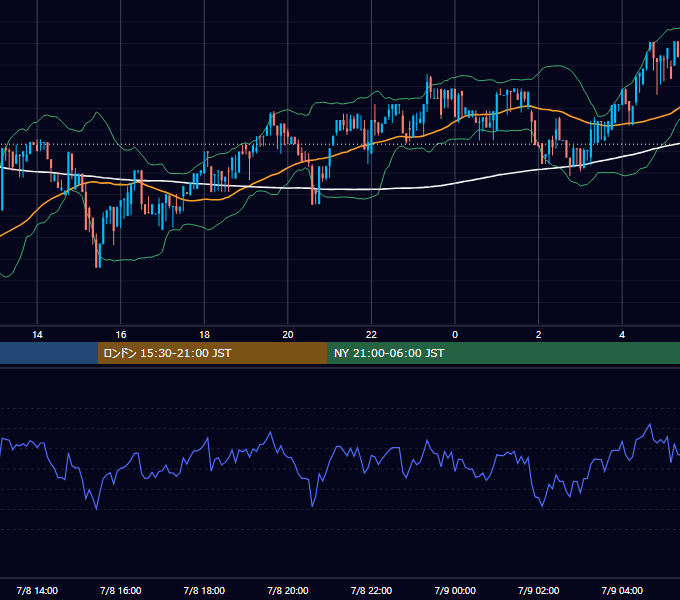The height and width of the screenshot is (600, 680).
Task: Click the 22 hour label on price chart axis
Action: point(371,335)
